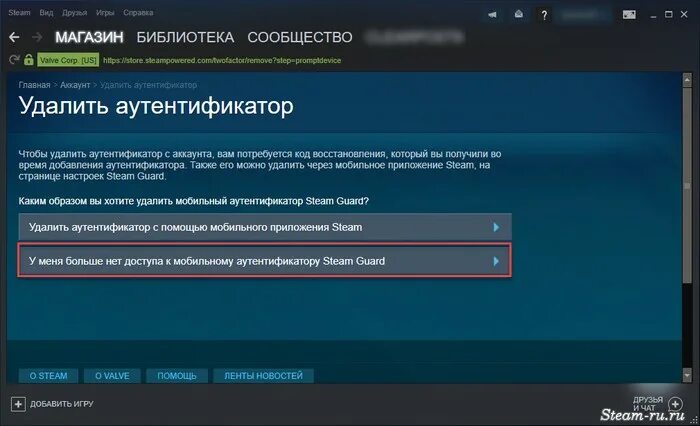The width and height of the screenshot is (700, 426).
Task: Click the Valve Corp [US] certificate badge
Action: coord(68,60)
